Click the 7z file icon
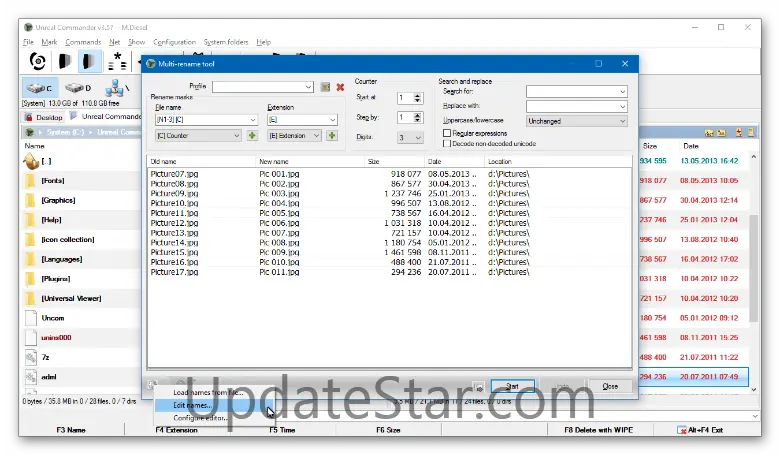This screenshot has height=455, width=780. 31,357
